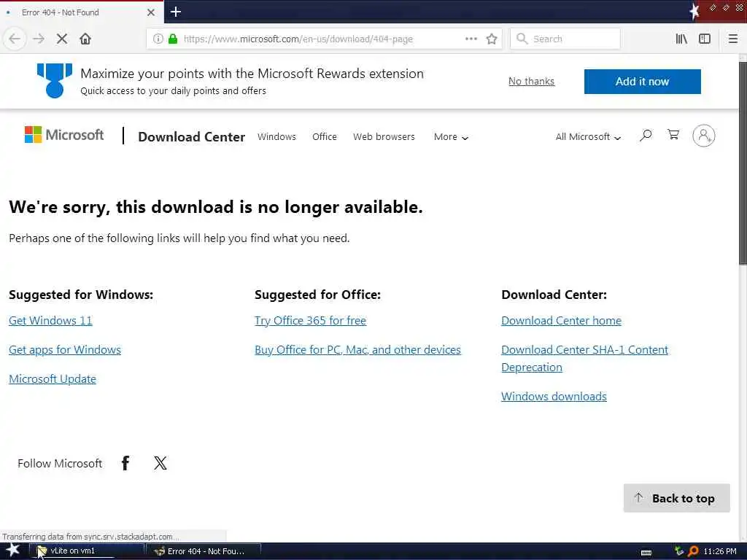Open Office in Download Center navigation
The image size is (747, 560).
[325, 136]
